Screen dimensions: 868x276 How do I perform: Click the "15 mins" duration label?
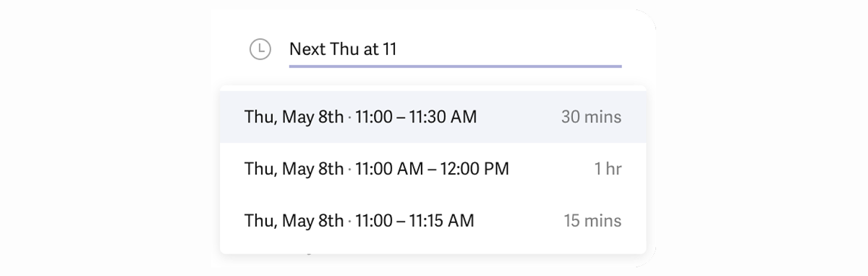[x=592, y=220]
